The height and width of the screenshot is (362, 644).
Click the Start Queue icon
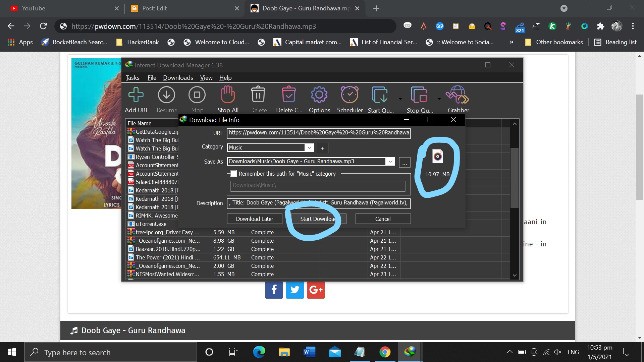(380, 95)
